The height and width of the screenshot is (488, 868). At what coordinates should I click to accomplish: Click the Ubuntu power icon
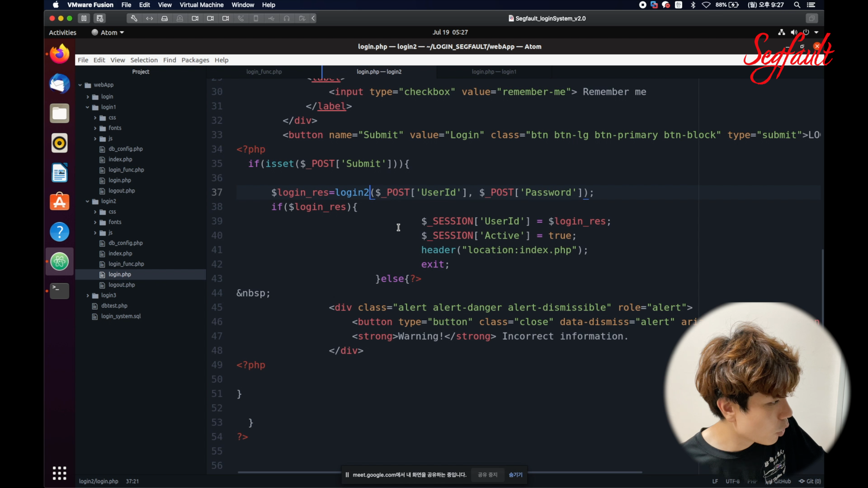(x=806, y=32)
